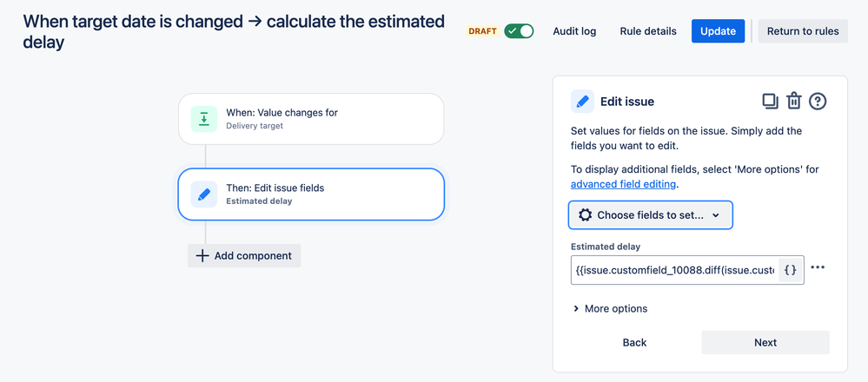Follow the advanced field editing link

[623, 184]
